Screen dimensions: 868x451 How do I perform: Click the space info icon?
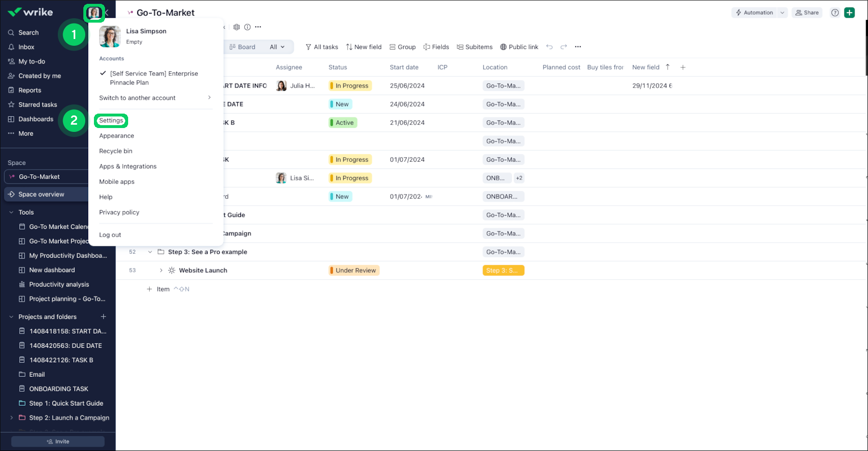(247, 27)
